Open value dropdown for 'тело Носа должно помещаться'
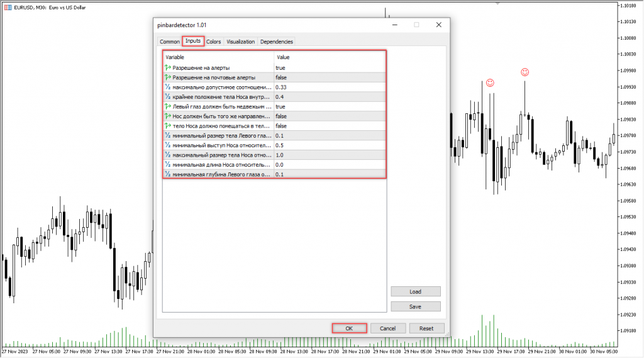This screenshot has height=358, width=644. [330, 126]
